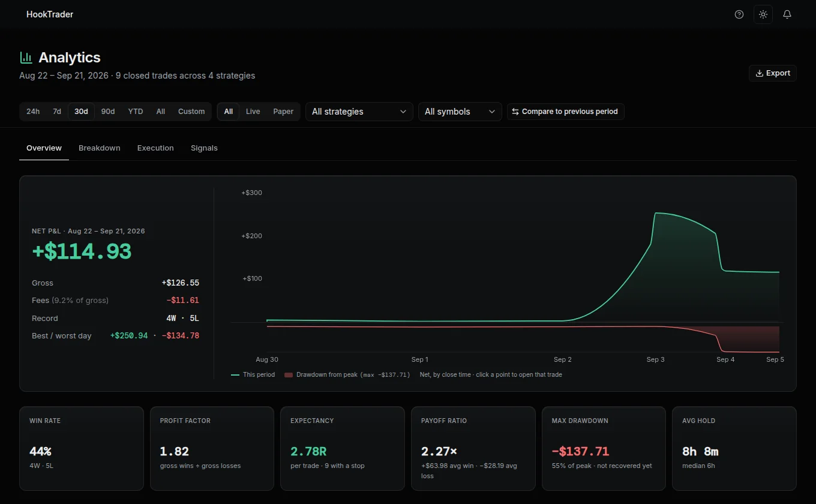Screen dimensions: 816x504
Task: Open the Signals tab
Action: coord(204,148)
